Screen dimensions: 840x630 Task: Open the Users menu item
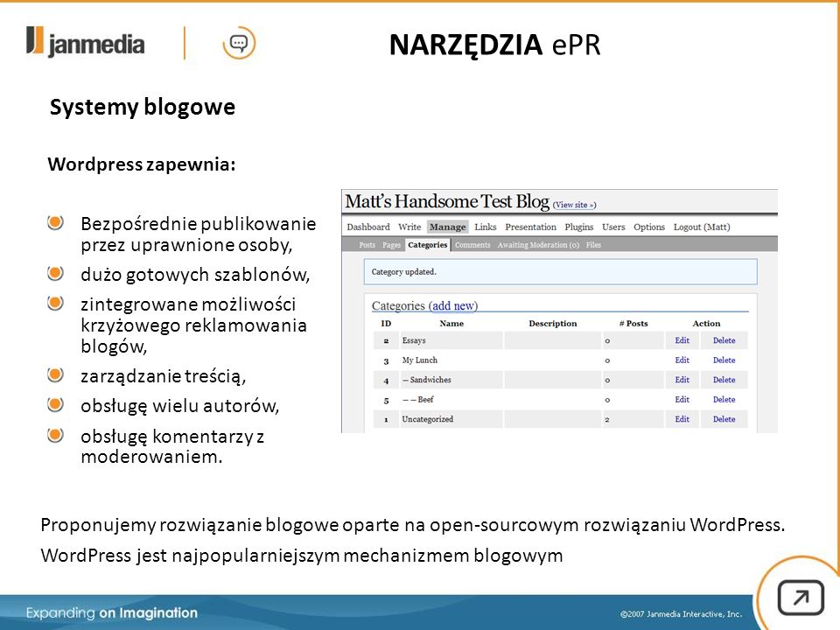613,227
